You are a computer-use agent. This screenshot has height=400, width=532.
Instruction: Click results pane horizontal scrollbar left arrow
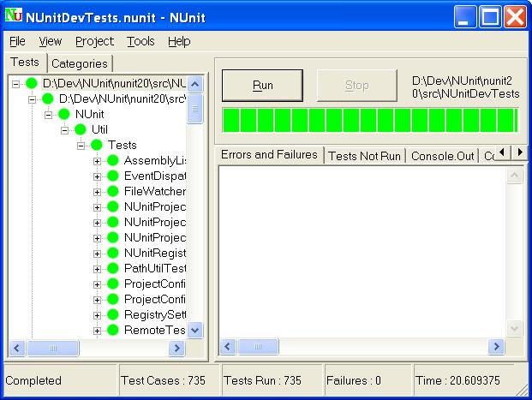pos(228,347)
